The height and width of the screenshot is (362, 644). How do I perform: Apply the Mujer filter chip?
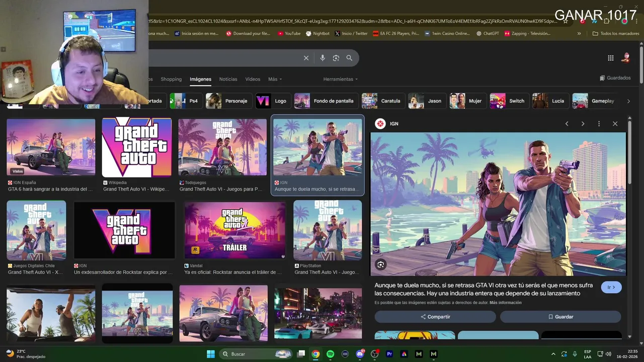point(467,101)
